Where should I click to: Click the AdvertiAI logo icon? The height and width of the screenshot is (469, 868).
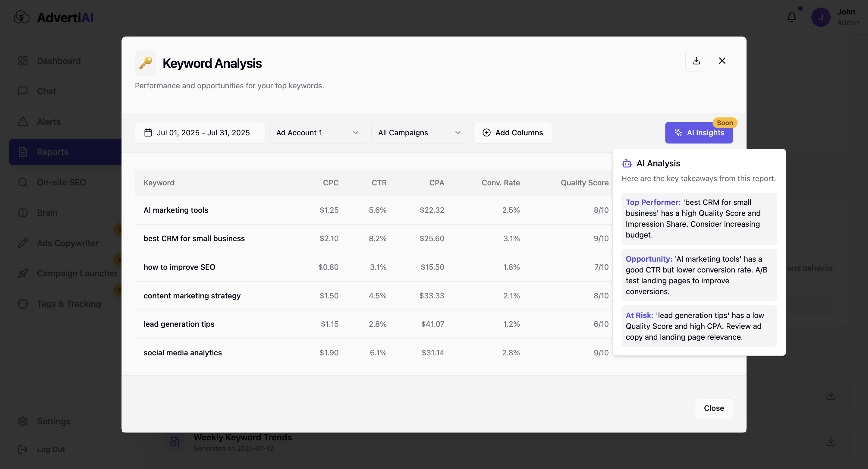click(22, 17)
